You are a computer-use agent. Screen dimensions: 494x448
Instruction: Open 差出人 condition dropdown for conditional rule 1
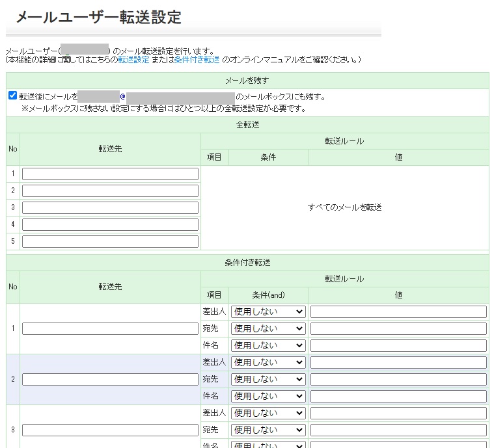point(268,312)
